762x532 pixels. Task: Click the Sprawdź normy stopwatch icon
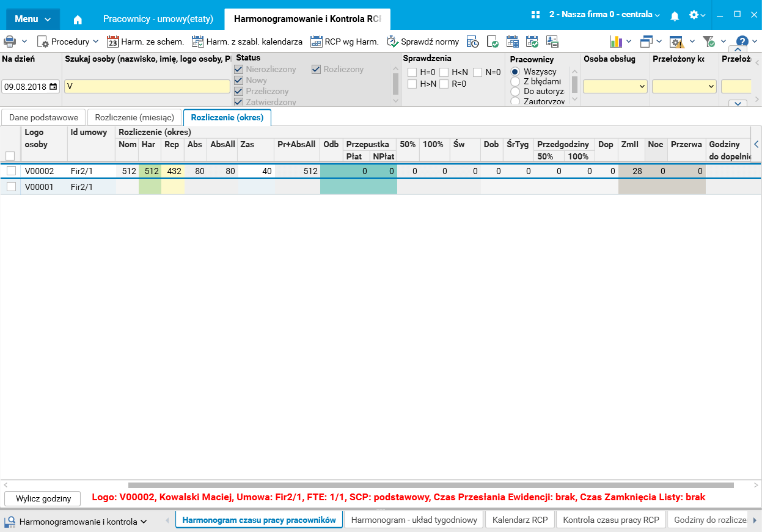tap(392, 42)
